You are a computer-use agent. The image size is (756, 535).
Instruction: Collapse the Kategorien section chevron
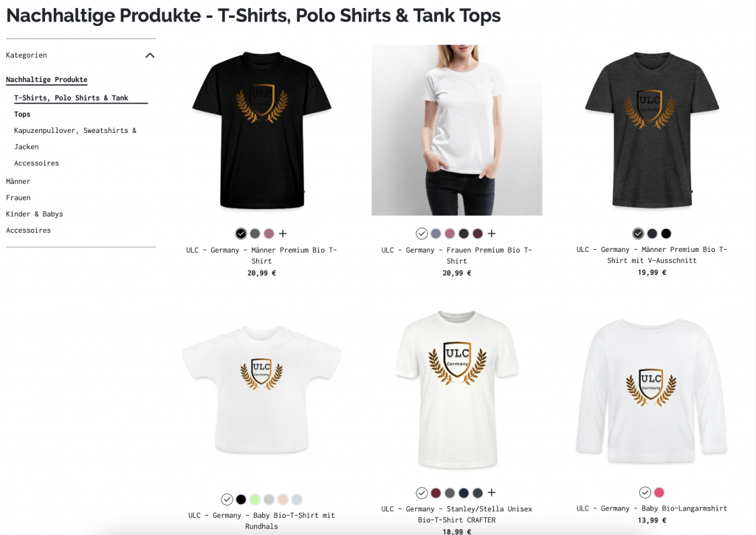point(150,55)
